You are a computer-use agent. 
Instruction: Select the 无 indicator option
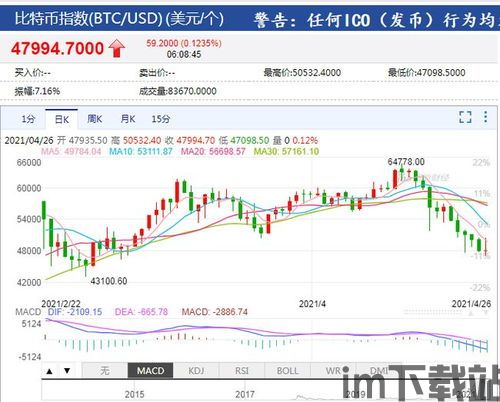(105, 371)
